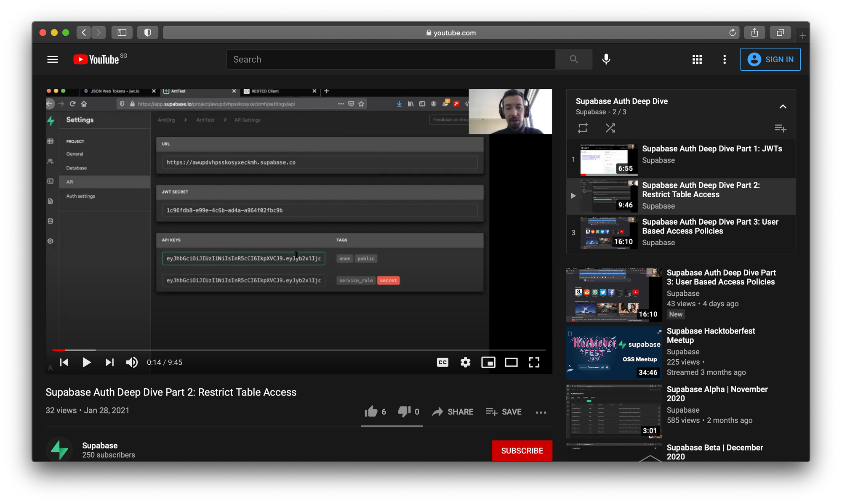The height and width of the screenshot is (504, 842).
Task: Open the YouTube apps grid
Action: (x=697, y=59)
